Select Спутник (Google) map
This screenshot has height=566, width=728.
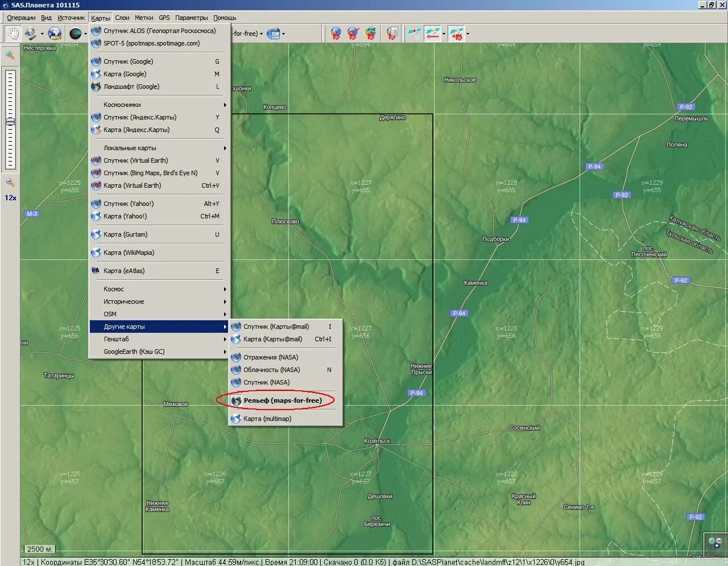coord(159,61)
